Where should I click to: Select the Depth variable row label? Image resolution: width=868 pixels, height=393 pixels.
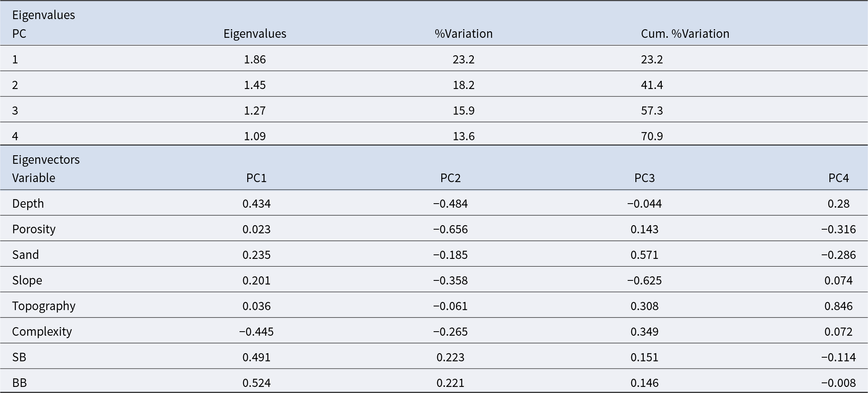click(x=28, y=204)
